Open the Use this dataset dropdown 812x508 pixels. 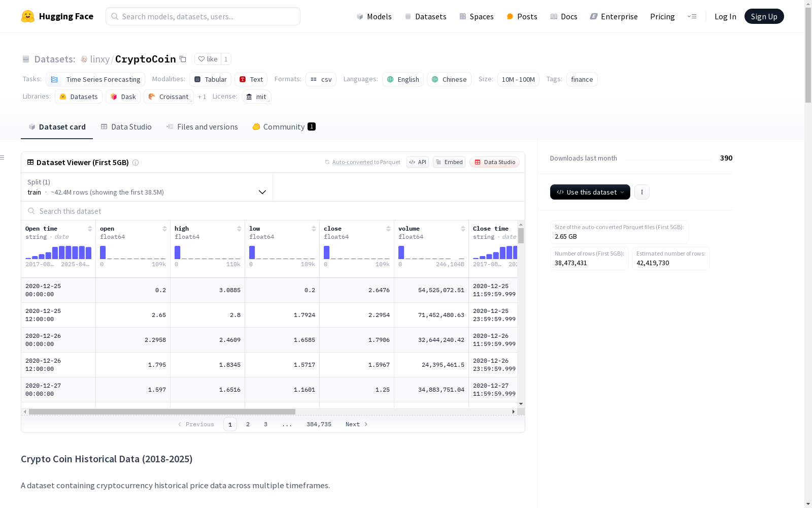[x=590, y=192]
